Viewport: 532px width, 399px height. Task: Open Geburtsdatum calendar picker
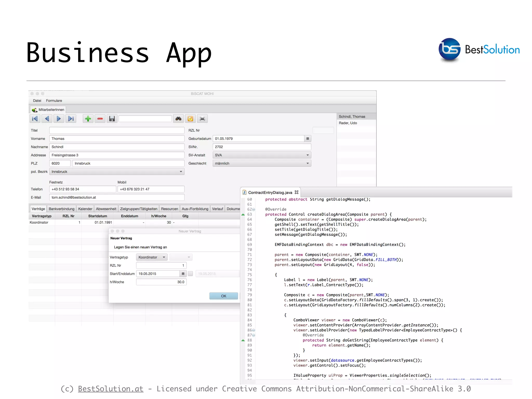[x=308, y=139]
